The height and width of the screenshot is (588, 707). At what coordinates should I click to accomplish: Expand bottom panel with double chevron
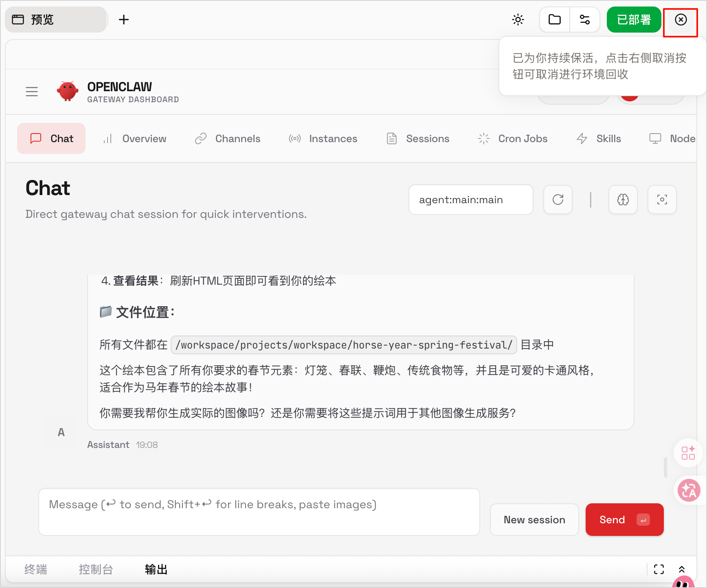[x=682, y=569]
